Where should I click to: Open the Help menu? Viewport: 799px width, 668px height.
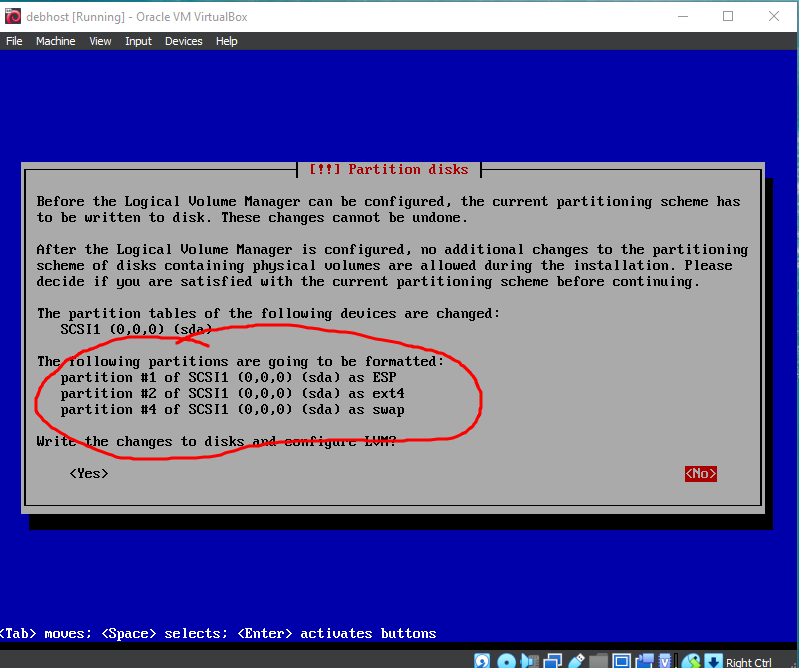click(227, 41)
